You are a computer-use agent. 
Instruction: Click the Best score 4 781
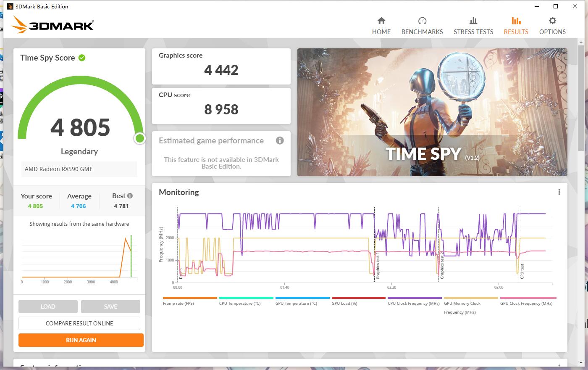point(121,206)
